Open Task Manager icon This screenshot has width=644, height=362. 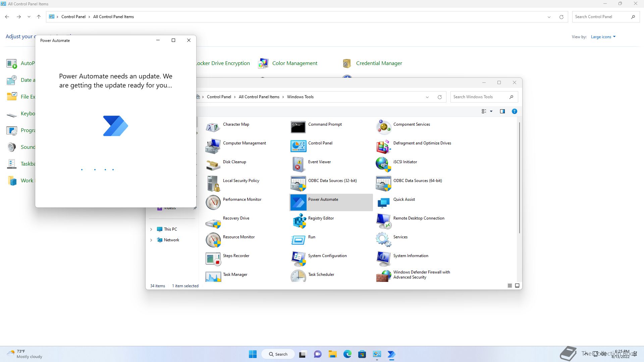(213, 276)
